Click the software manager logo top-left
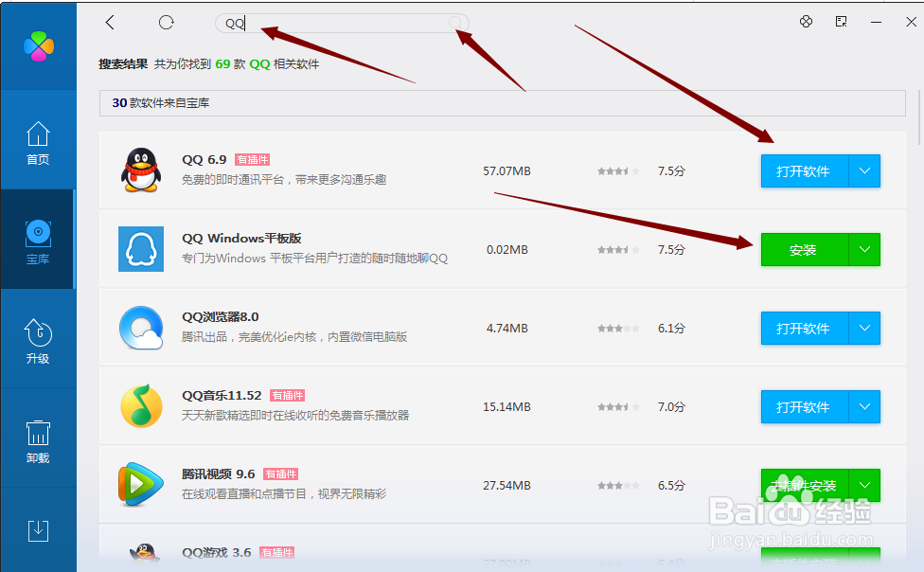Viewport: 924px width, 572px height. pyautogui.click(x=38, y=45)
